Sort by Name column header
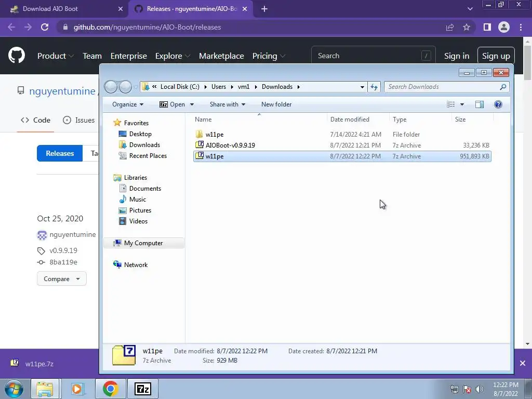The image size is (532, 399). 203,119
